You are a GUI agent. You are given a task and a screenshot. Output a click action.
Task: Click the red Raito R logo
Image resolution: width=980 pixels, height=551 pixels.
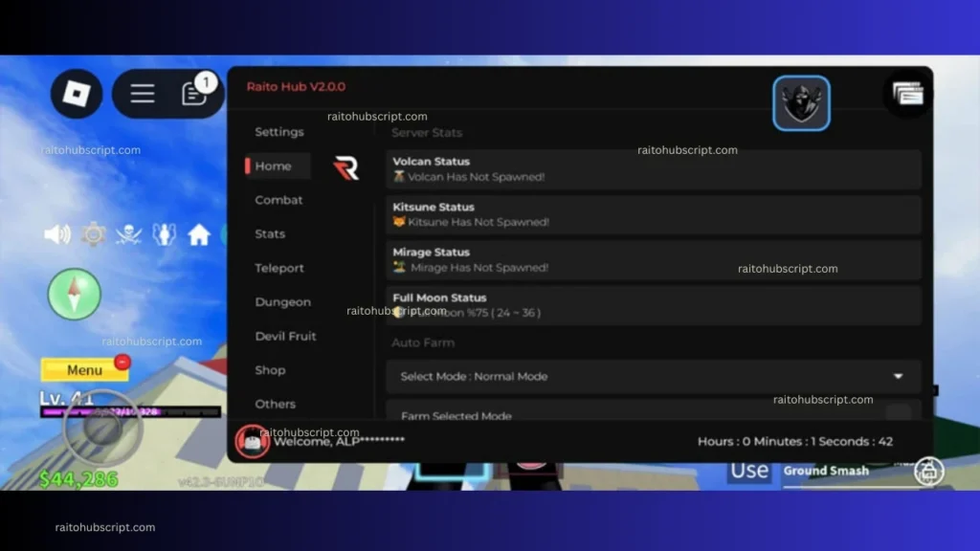(346, 168)
